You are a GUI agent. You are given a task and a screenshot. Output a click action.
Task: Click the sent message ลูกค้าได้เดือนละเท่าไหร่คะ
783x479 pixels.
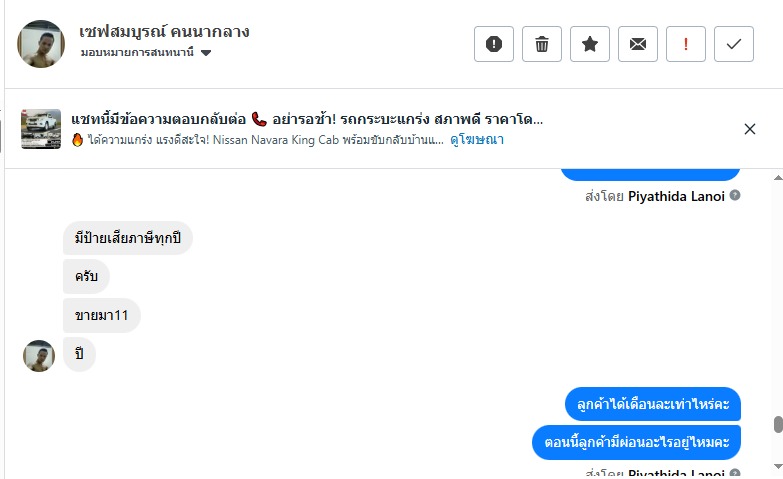(652, 404)
